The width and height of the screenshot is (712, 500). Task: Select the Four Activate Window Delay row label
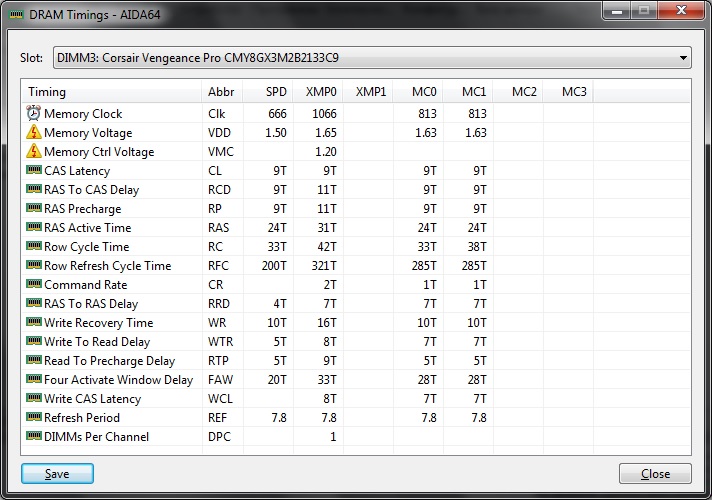[119, 380]
